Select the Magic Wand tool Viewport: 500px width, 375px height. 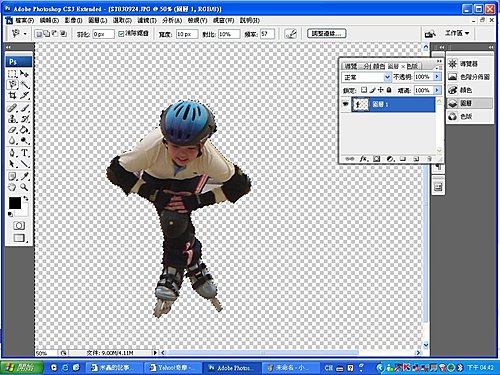point(24,85)
